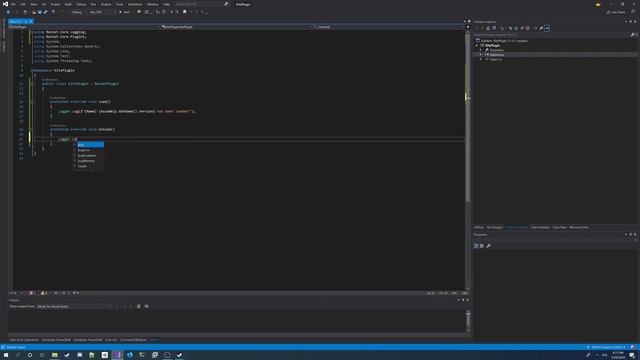
Task: Click Add to Source Control in status bar
Action: [x=606, y=347]
